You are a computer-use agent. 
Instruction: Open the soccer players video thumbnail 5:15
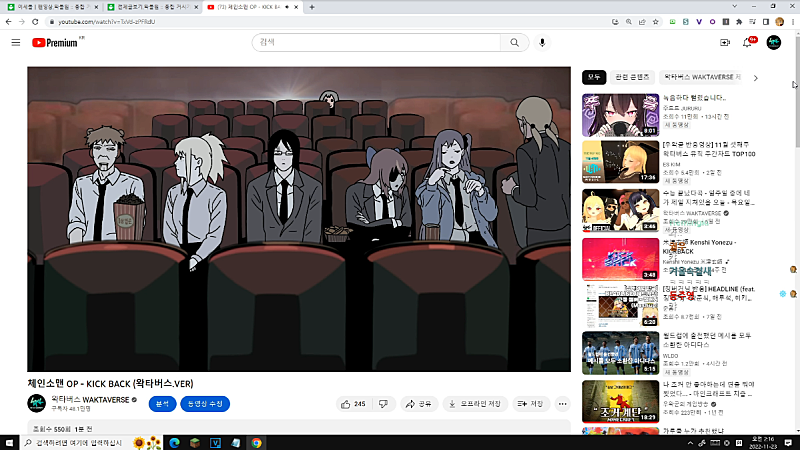pos(620,353)
